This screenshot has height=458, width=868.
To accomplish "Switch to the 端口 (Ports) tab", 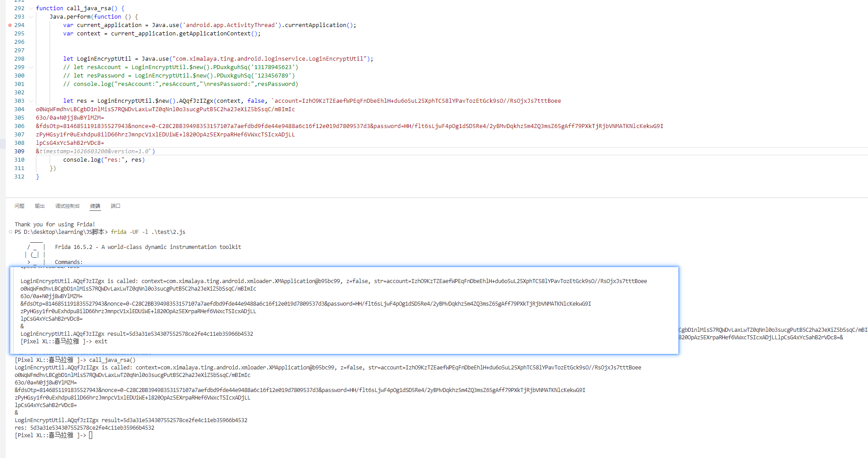I will (x=116, y=206).
